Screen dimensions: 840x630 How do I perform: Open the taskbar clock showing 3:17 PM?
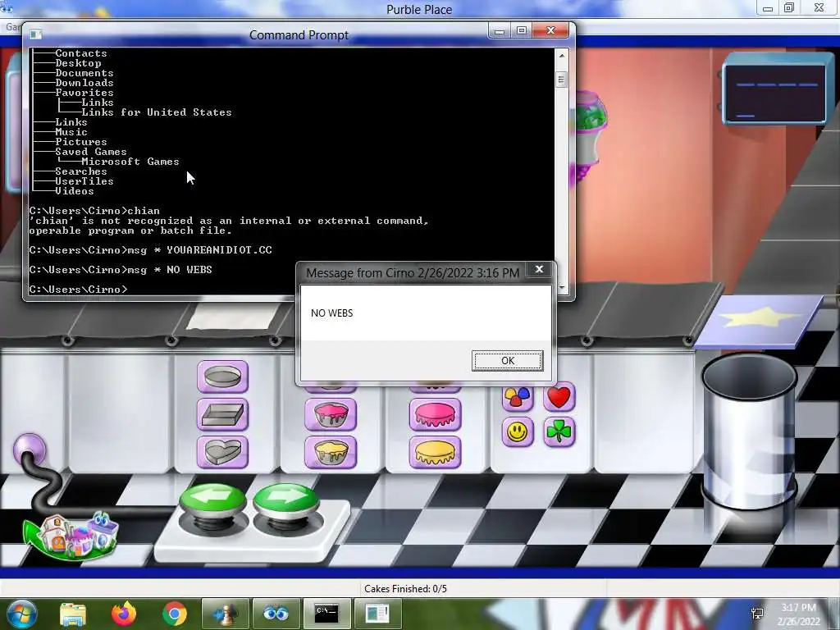[x=798, y=614]
